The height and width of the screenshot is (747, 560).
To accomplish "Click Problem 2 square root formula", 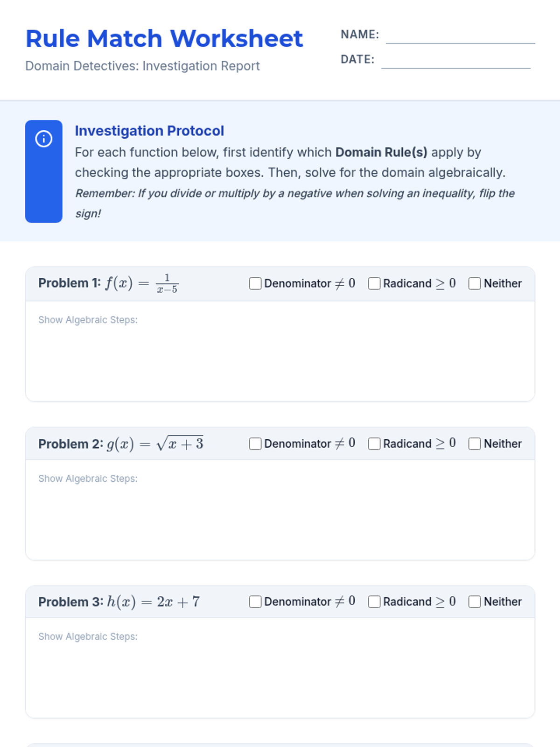I will pyautogui.click(x=155, y=444).
